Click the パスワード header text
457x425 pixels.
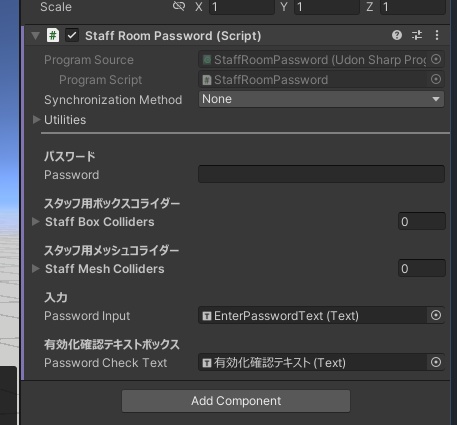[70, 156]
